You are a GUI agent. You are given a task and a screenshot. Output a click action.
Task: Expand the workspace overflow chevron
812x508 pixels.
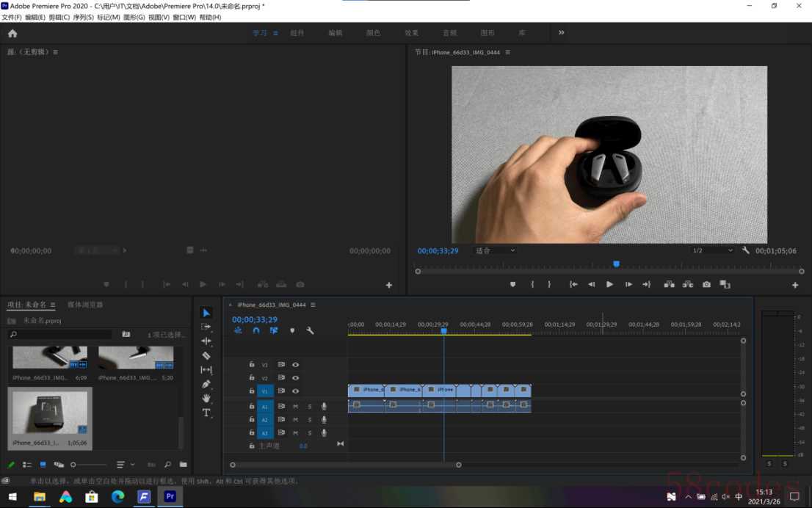tap(562, 32)
